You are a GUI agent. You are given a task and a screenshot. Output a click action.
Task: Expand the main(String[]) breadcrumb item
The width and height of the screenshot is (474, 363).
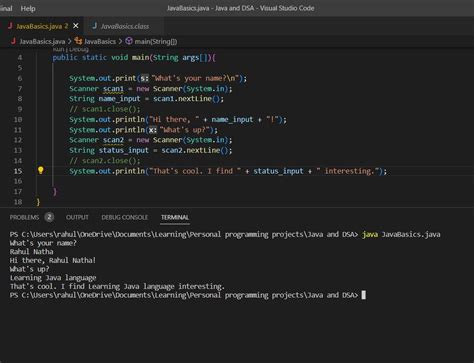[156, 42]
